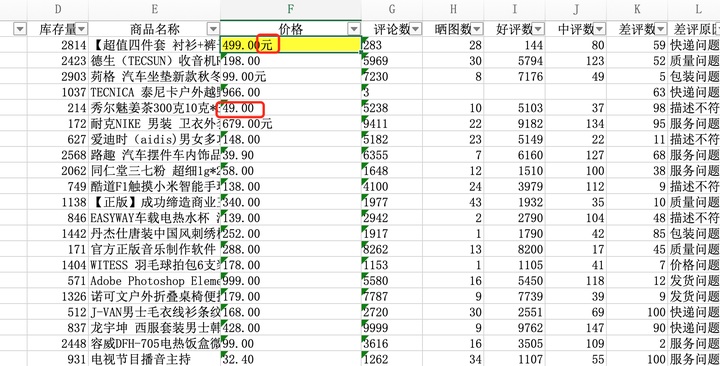Click review count cell 7230
The image size is (720, 366).
point(392,76)
